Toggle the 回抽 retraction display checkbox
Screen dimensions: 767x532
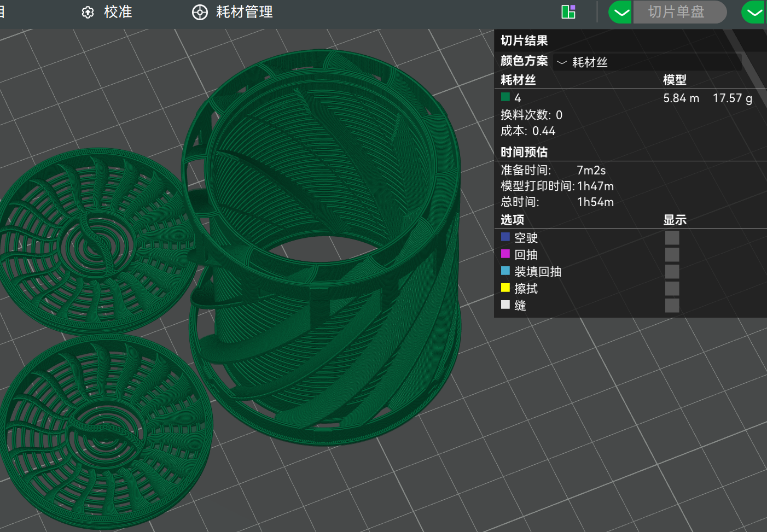click(x=672, y=255)
